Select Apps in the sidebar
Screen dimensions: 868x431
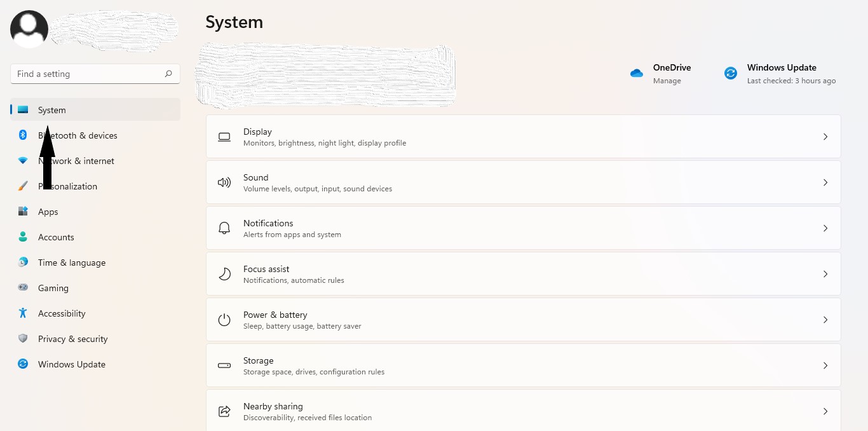pyautogui.click(x=48, y=212)
